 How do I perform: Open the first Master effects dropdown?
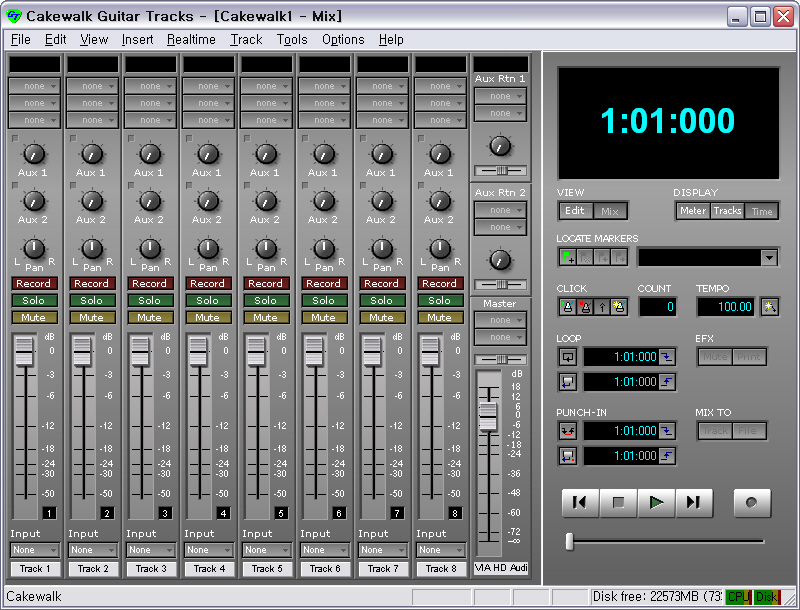pyautogui.click(x=500, y=320)
